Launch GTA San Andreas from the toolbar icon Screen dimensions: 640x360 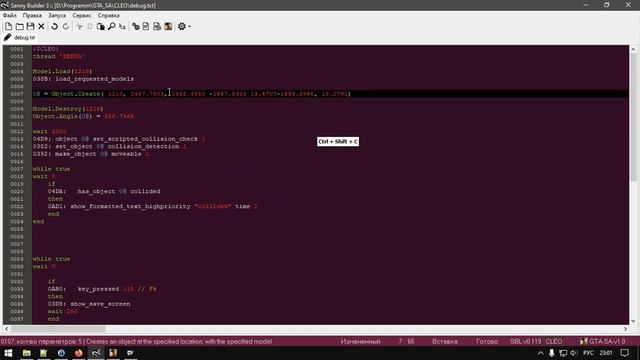click(168, 27)
